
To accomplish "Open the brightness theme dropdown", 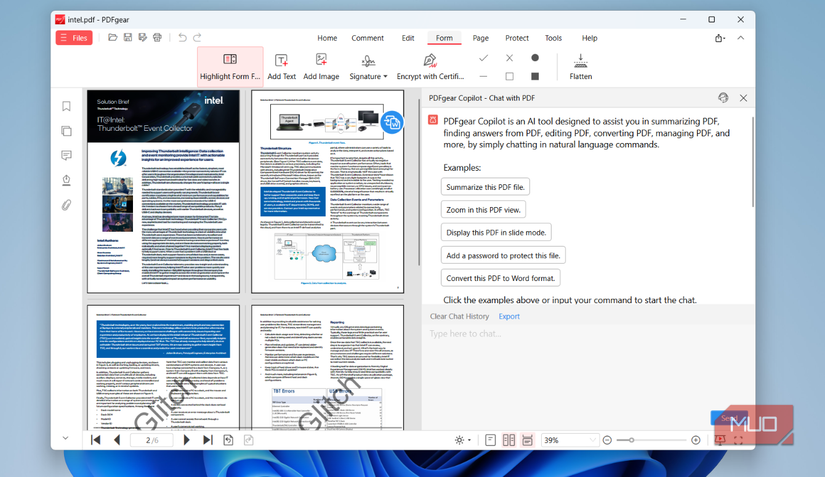I will [462, 440].
